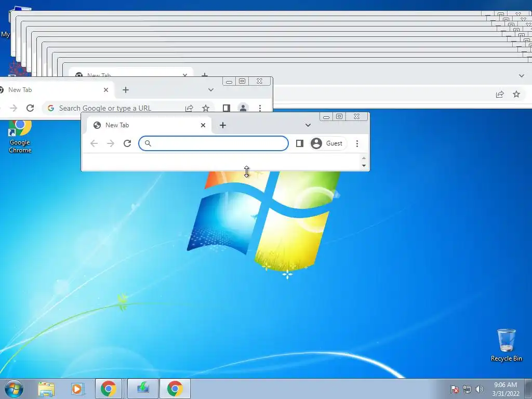This screenshot has width=532, height=399.
Task: Launch Windows Media Player from taskbar
Action: [77, 389]
